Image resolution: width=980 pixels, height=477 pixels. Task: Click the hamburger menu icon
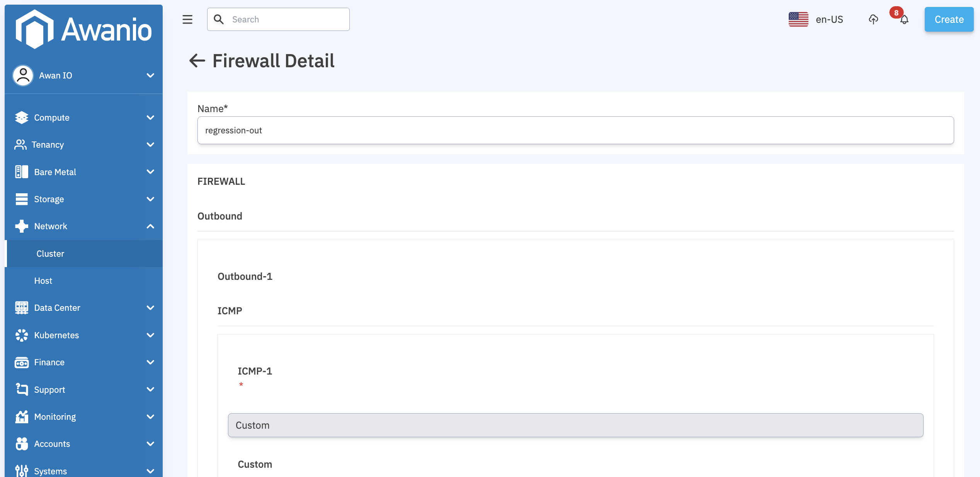[187, 19]
